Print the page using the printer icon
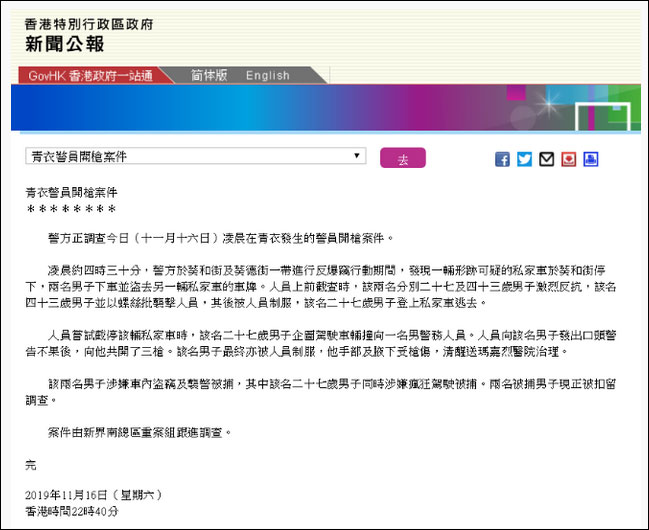Image resolution: width=649 pixels, height=530 pixels. (x=591, y=159)
